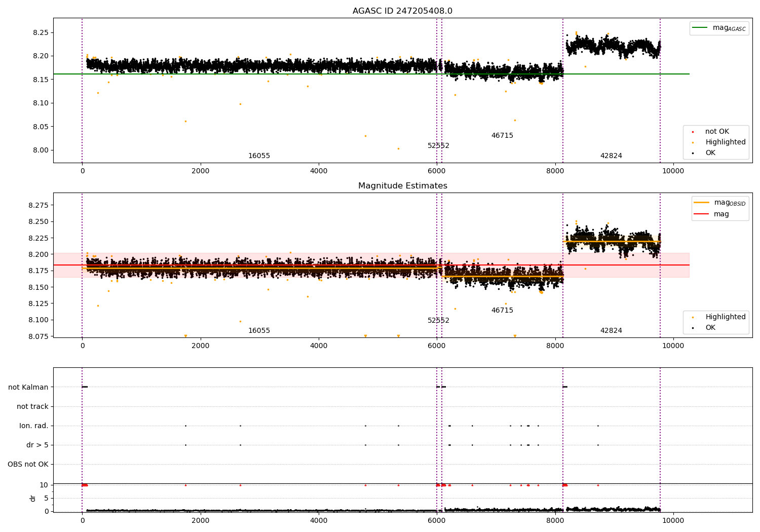The height and width of the screenshot is (532, 760).
Task: Click the y-axis tick label 8.15
Action: coord(40,80)
